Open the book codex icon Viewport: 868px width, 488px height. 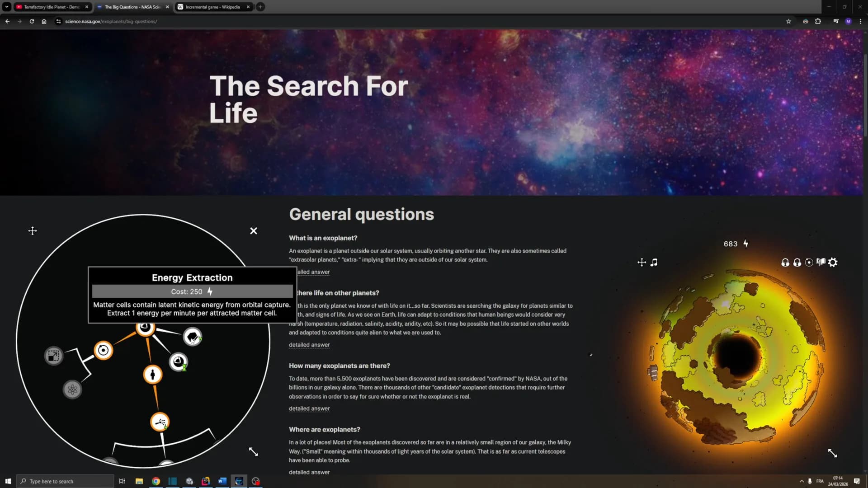(x=821, y=262)
